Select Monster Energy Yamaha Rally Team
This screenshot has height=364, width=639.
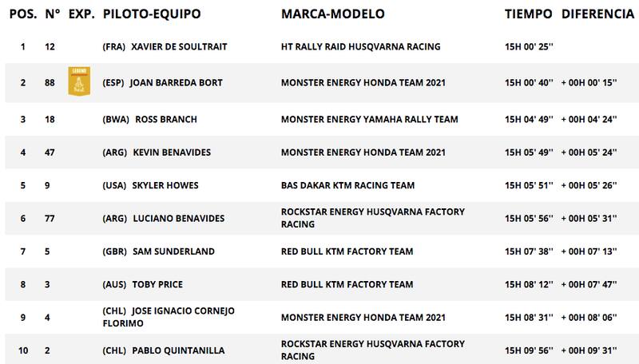click(370, 120)
